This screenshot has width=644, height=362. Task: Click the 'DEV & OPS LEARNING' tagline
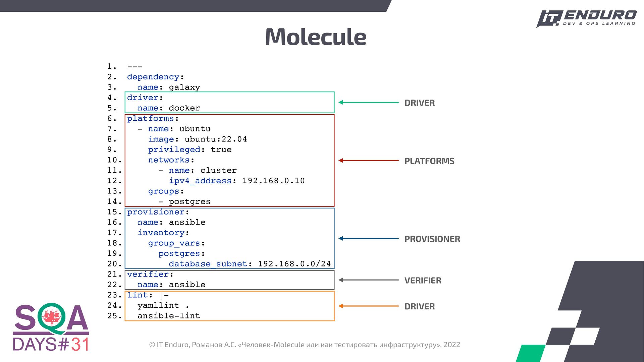(599, 23)
